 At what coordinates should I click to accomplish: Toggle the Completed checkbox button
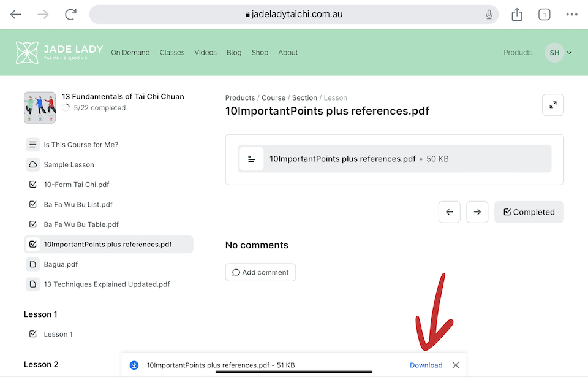[529, 212]
